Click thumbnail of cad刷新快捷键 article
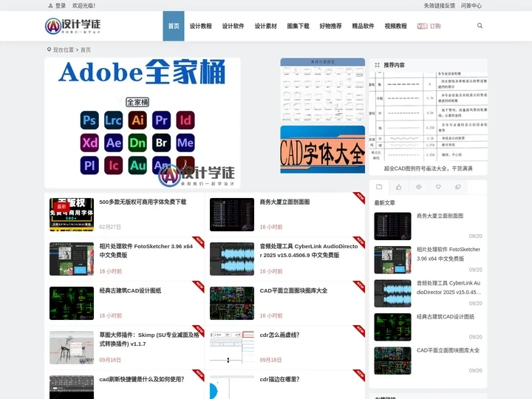The image size is (532, 399). click(72, 387)
